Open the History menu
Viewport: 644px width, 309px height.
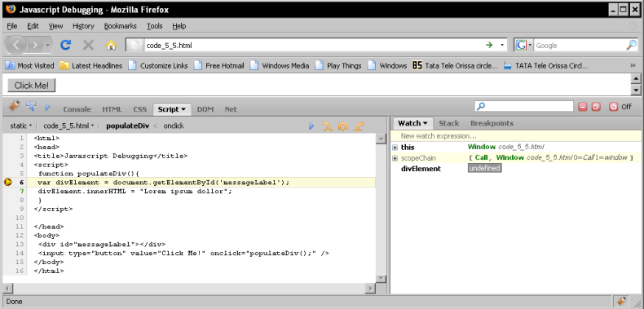pyautogui.click(x=83, y=26)
